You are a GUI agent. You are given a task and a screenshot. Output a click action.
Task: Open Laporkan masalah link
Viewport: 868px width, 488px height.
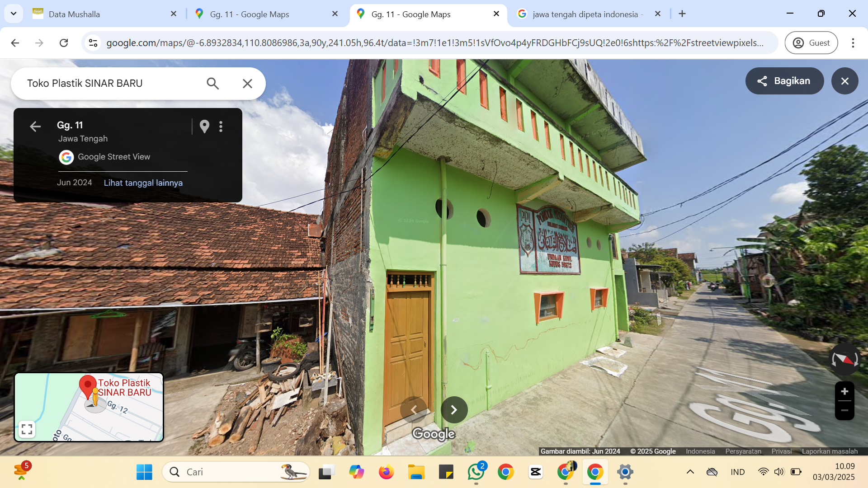pyautogui.click(x=830, y=451)
